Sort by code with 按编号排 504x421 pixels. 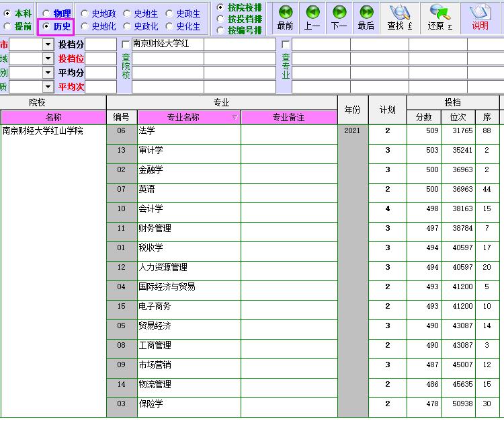(x=220, y=30)
